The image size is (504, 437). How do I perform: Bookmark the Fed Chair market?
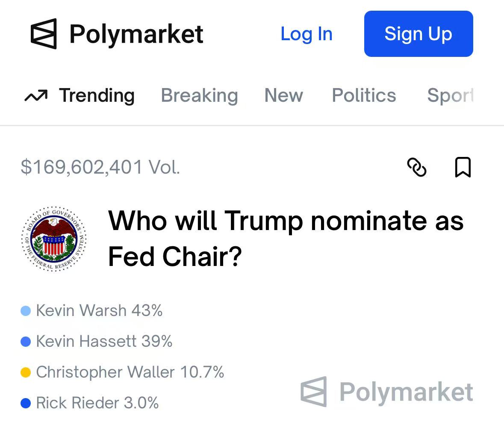[463, 167]
